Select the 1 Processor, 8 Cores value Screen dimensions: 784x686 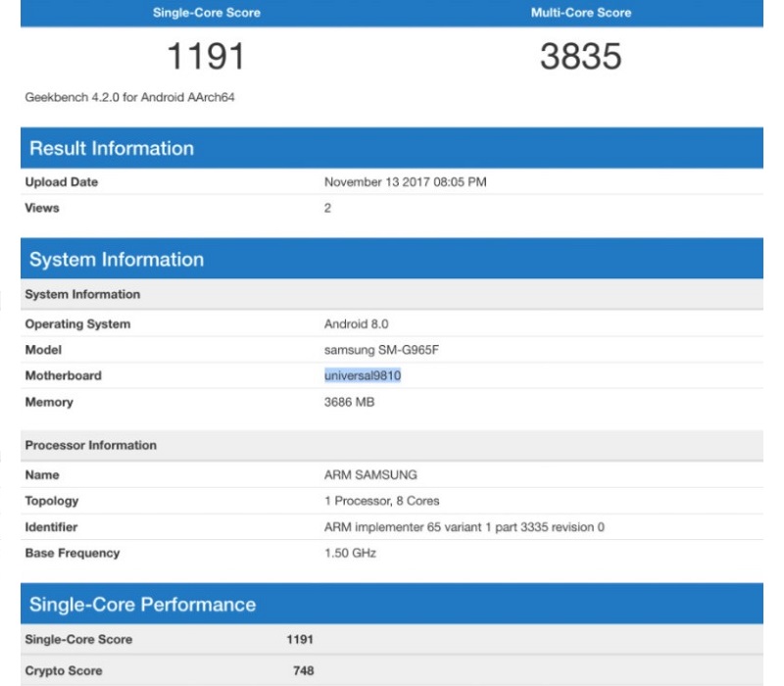382,501
